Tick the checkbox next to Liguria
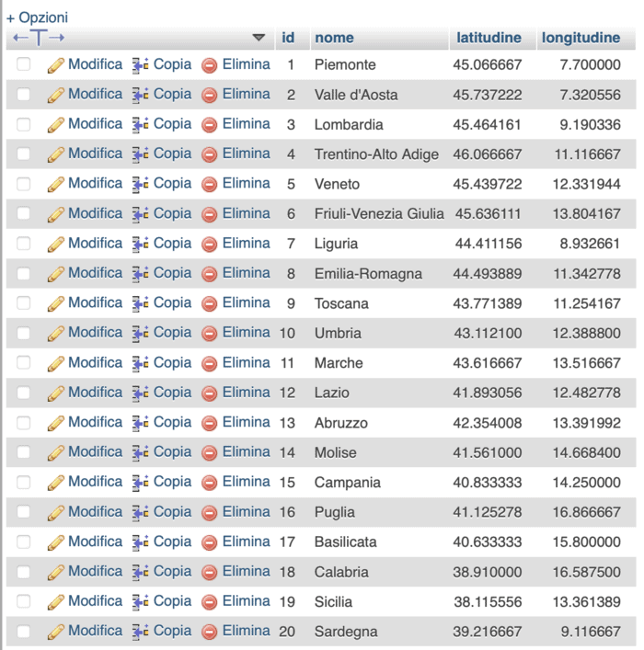 (x=24, y=244)
